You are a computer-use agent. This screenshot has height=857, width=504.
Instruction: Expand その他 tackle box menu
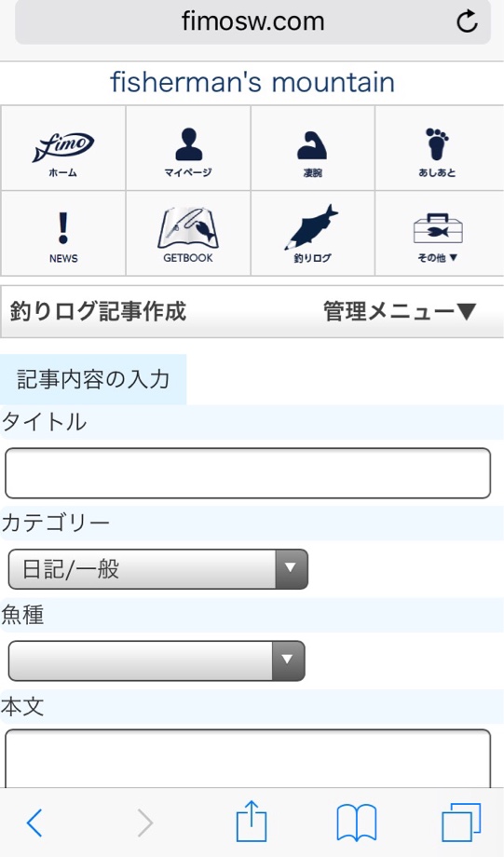(437, 234)
